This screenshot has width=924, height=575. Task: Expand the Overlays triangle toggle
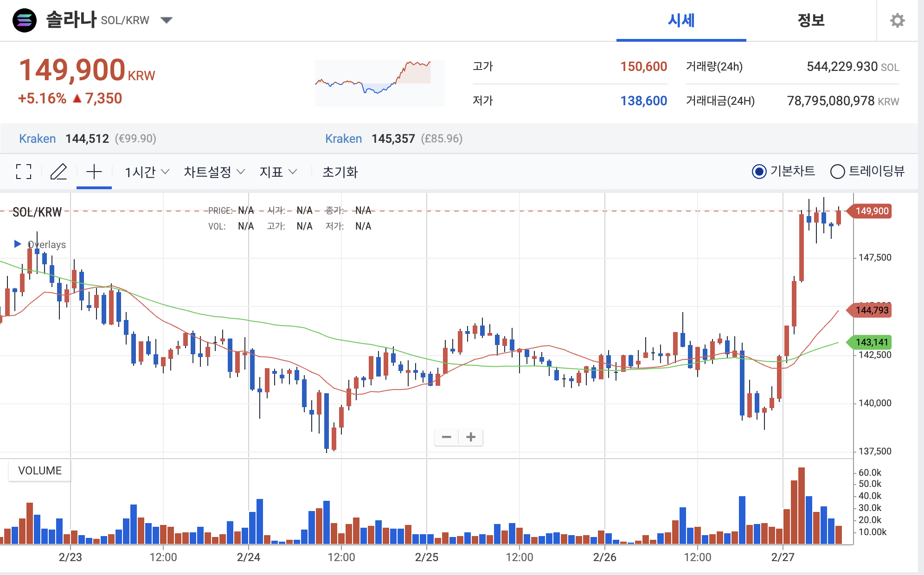click(x=18, y=244)
